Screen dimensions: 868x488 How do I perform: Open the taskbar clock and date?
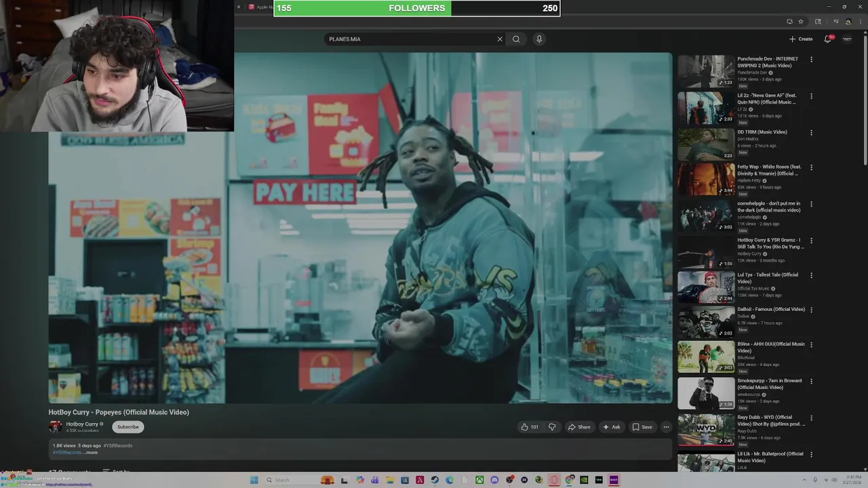853,480
